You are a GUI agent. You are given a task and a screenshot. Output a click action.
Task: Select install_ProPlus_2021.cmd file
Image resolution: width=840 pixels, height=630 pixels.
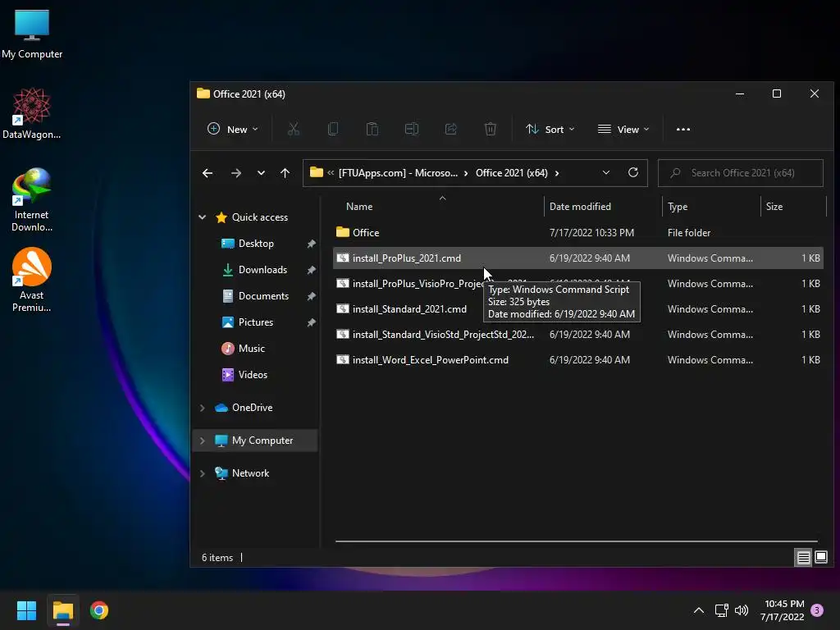(x=578, y=258)
